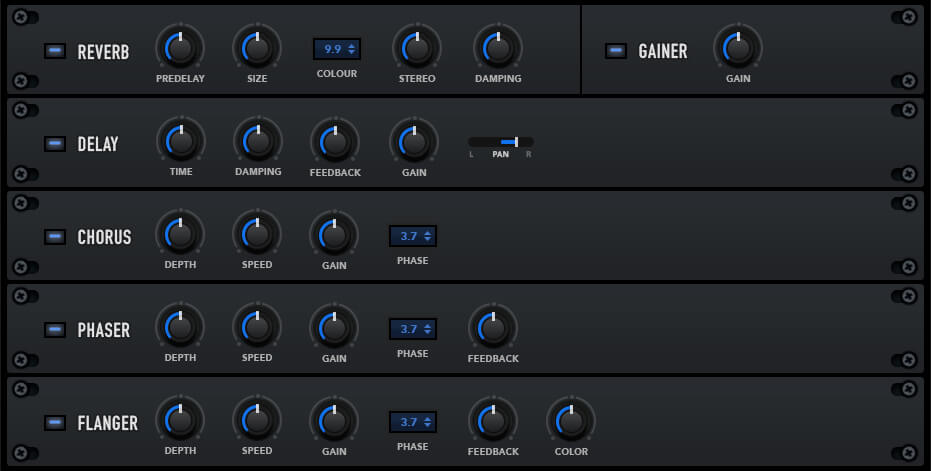The image size is (931, 471).
Task: Click the Phaser Depth knob
Action: click(x=180, y=327)
